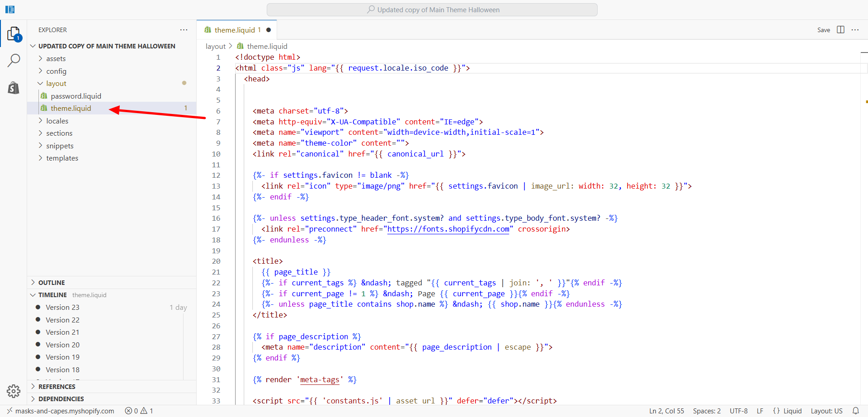Toggle the primary sidebar icon at top-left

[10, 9]
